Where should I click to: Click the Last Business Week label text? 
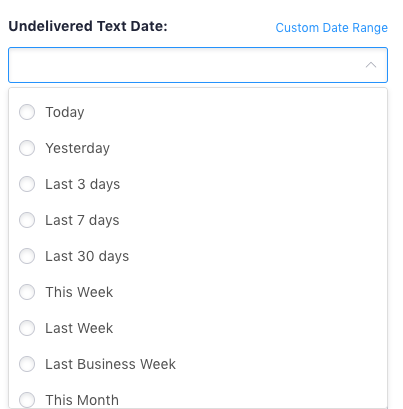click(x=110, y=364)
